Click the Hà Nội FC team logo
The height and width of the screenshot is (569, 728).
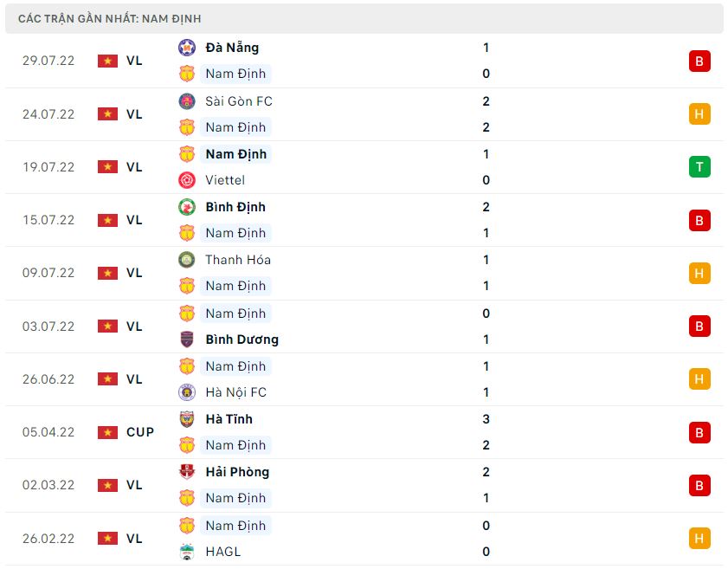187,392
